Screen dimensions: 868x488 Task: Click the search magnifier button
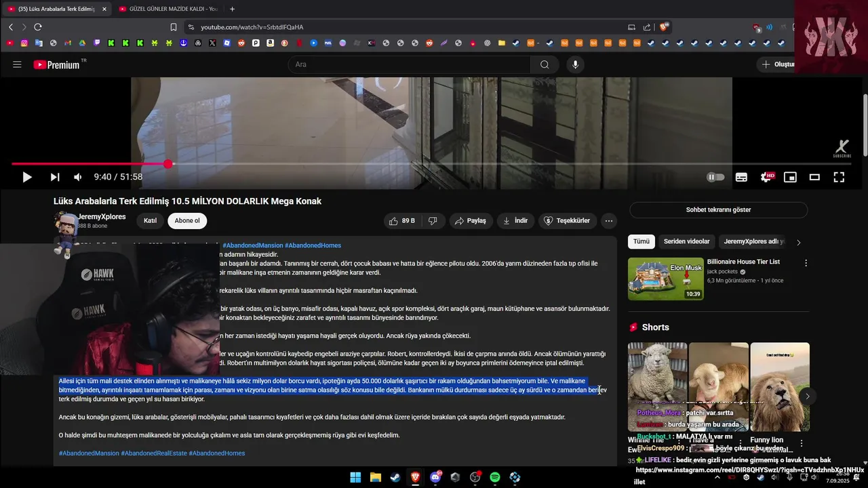(x=545, y=64)
